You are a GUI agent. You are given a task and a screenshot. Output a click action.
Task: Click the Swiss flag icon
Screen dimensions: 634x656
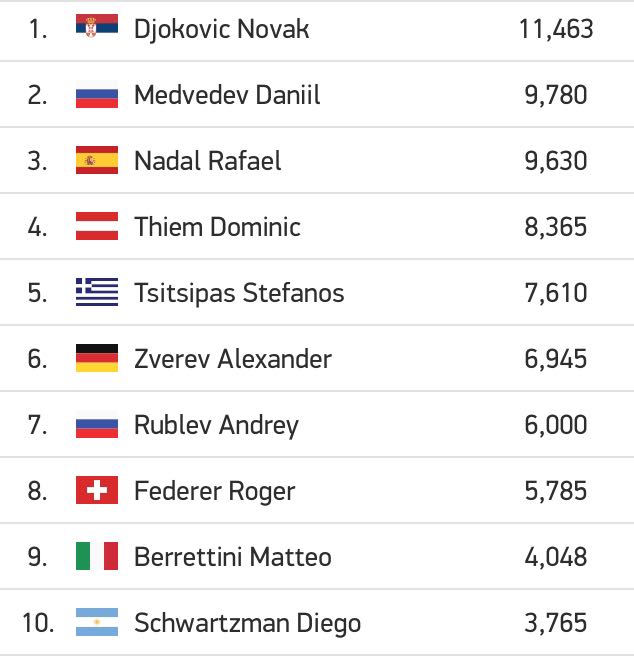coord(97,490)
